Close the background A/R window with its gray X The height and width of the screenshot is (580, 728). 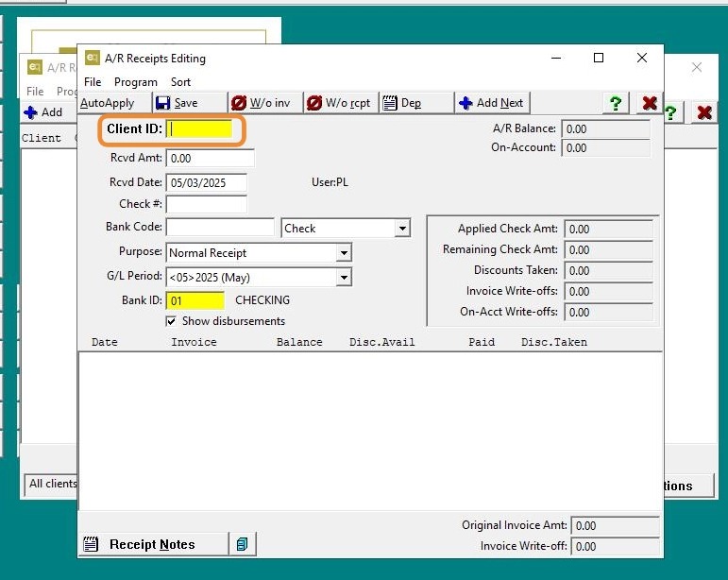(x=697, y=67)
